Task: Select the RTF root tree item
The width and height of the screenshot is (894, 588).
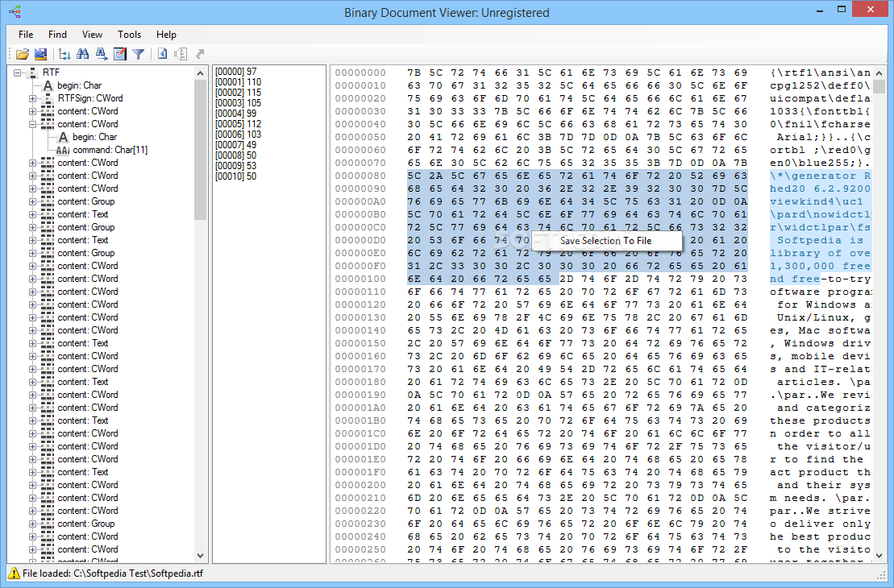Action: [x=51, y=72]
